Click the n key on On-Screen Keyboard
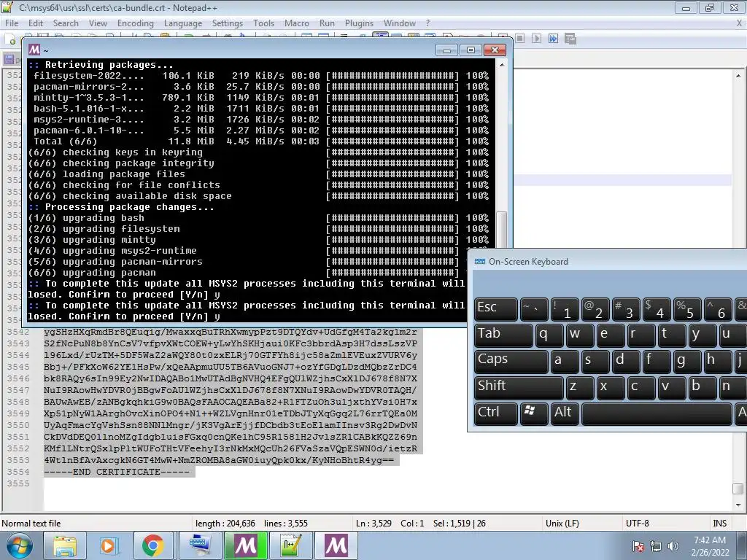The image size is (747, 560). point(732,386)
